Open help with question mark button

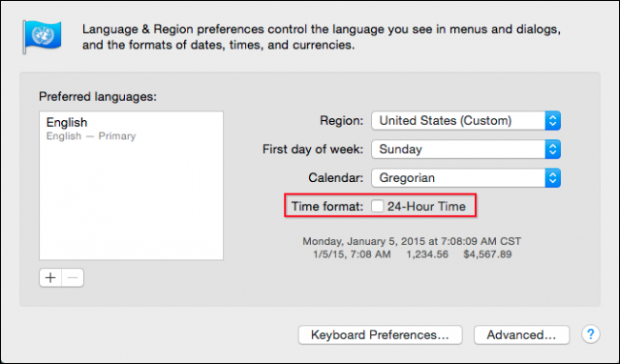point(590,334)
